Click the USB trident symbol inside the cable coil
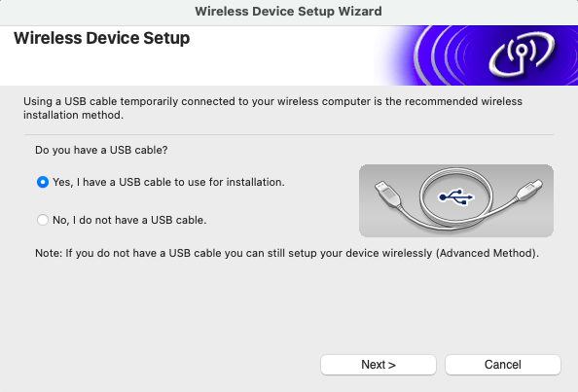 click(x=456, y=197)
